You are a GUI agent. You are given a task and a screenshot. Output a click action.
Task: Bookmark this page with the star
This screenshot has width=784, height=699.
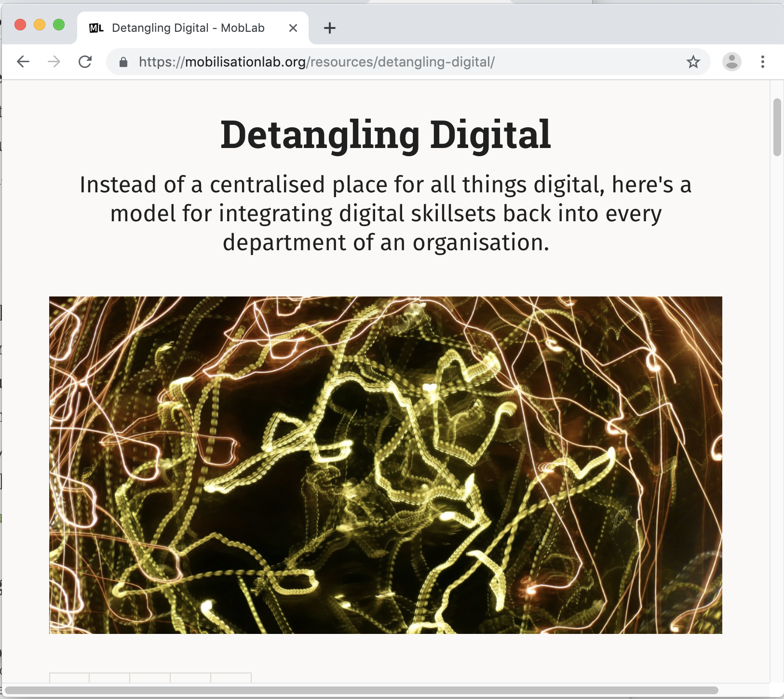point(693,62)
